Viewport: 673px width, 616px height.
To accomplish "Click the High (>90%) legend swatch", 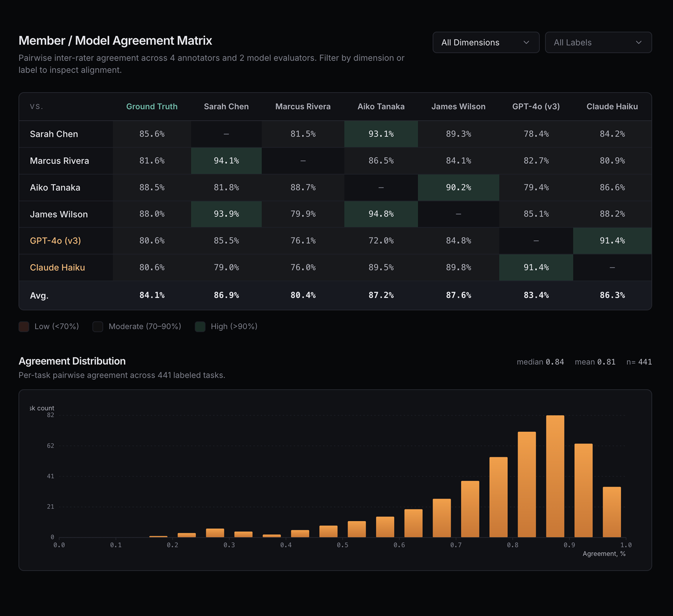I will point(200,327).
